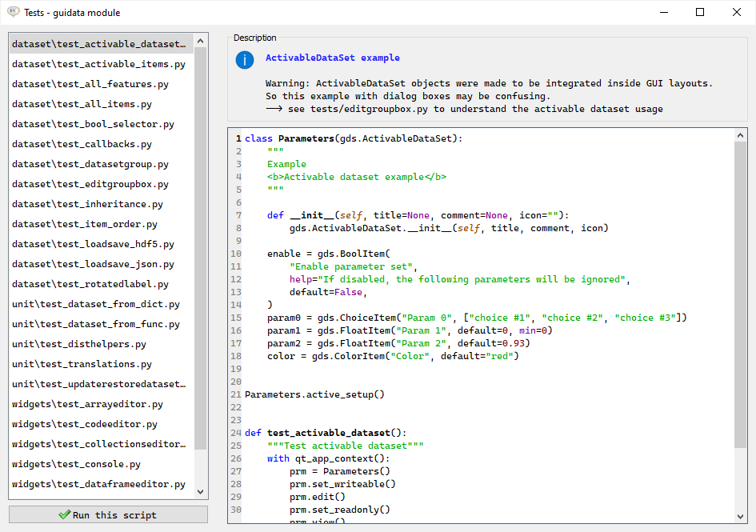Image resolution: width=756 pixels, height=532 pixels.
Task: Click the param2 FloatItem code line
Action: (398, 343)
